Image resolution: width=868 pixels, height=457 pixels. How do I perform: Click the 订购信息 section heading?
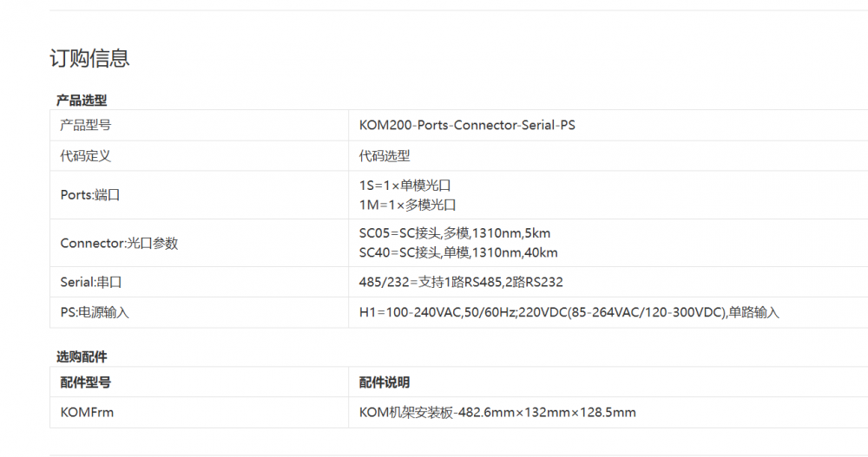tap(89, 58)
